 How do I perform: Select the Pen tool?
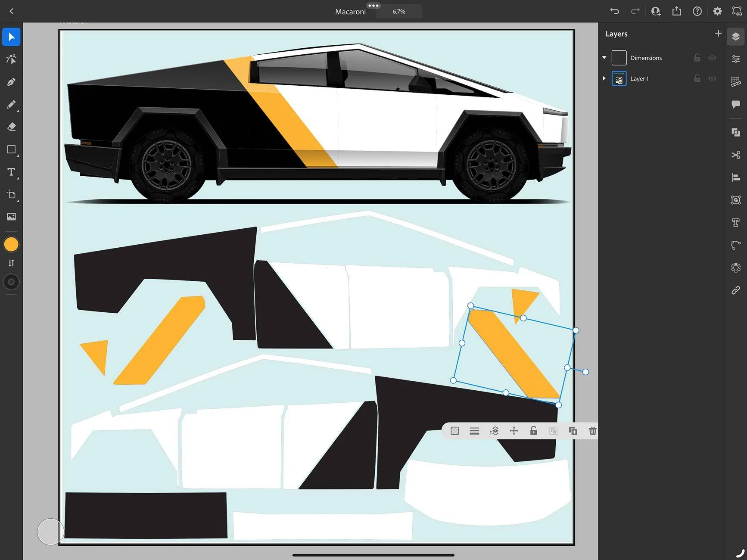11,82
